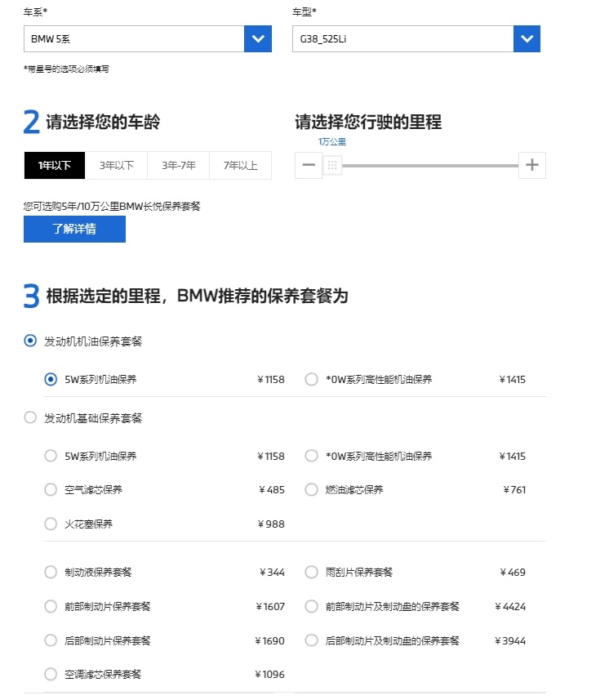Select the 燃油滤芯保养 radio option
The image size is (609, 700).
tap(311, 490)
